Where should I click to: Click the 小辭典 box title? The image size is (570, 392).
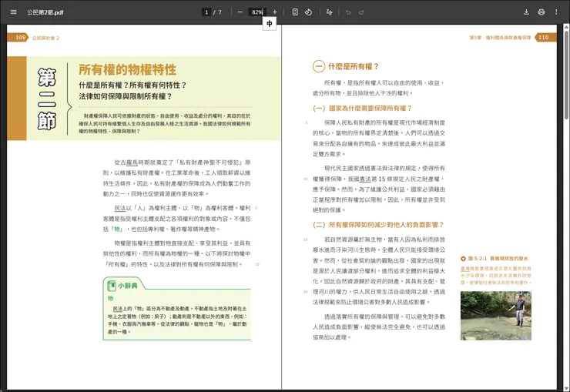coord(128,286)
